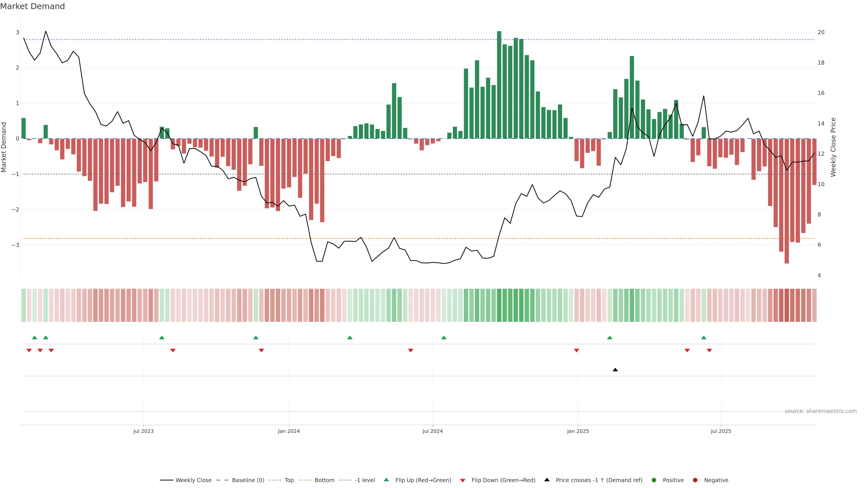Image resolution: width=868 pixels, height=488 pixels.
Task: Click the green Positive dot in legend
Action: coord(654,480)
